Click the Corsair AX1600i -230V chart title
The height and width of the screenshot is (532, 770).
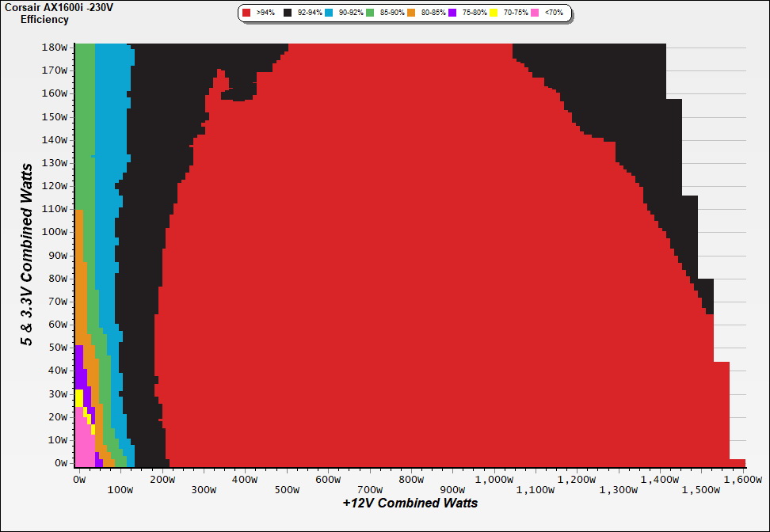[x=58, y=7]
